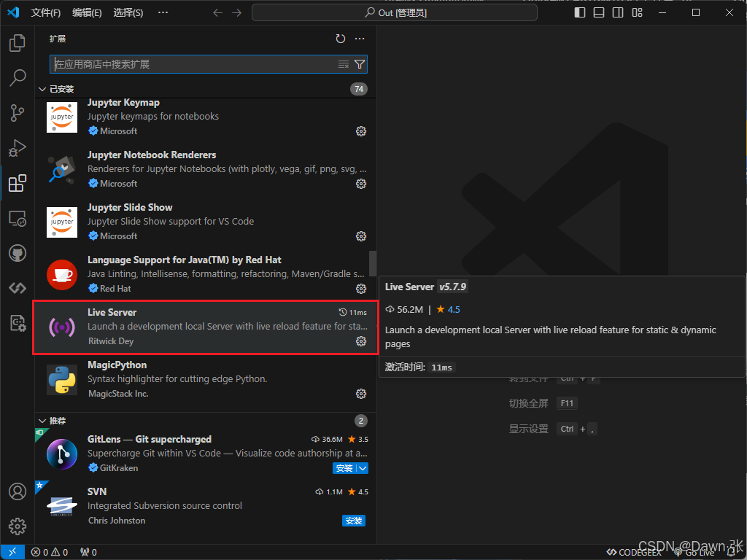Viewport: 747px width, 560px height.
Task: Open Jupyter Keymap manage gear
Action: (x=361, y=131)
